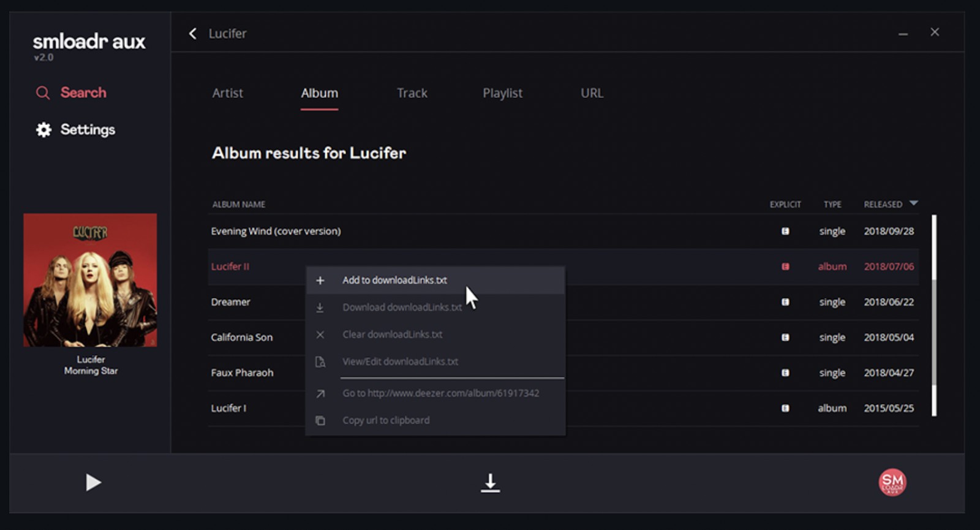
Task: Open the Search section label
Action: click(x=83, y=93)
